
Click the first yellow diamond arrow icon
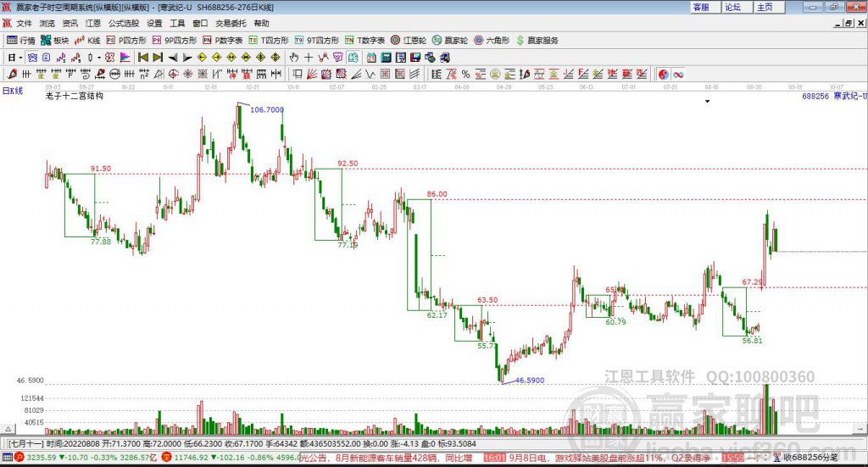[x=202, y=58]
